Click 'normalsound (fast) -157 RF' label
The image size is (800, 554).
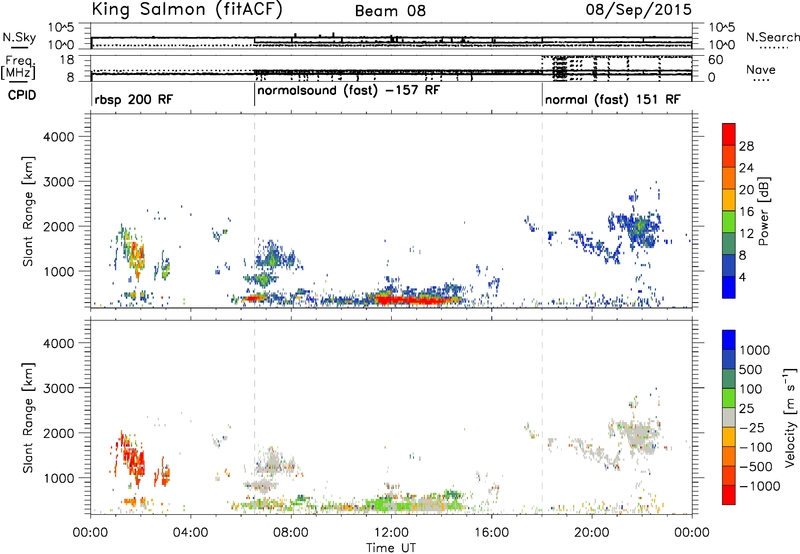coord(348,91)
